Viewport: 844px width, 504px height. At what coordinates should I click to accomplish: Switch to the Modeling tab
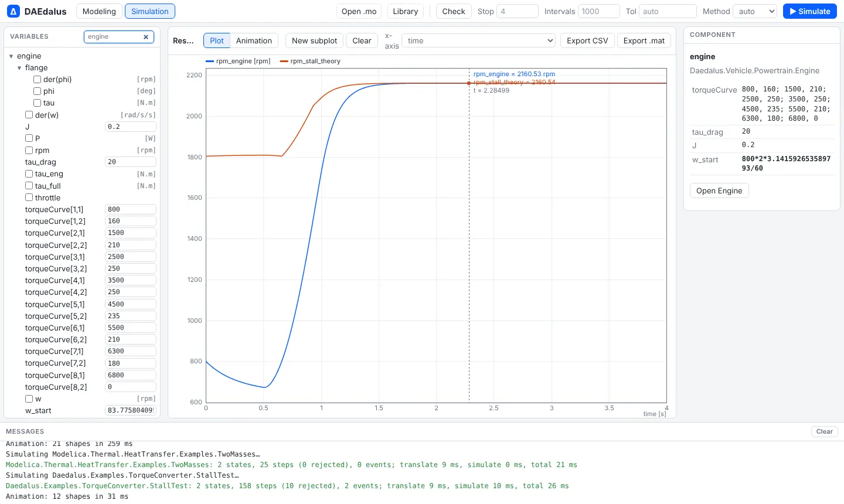click(x=99, y=11)
